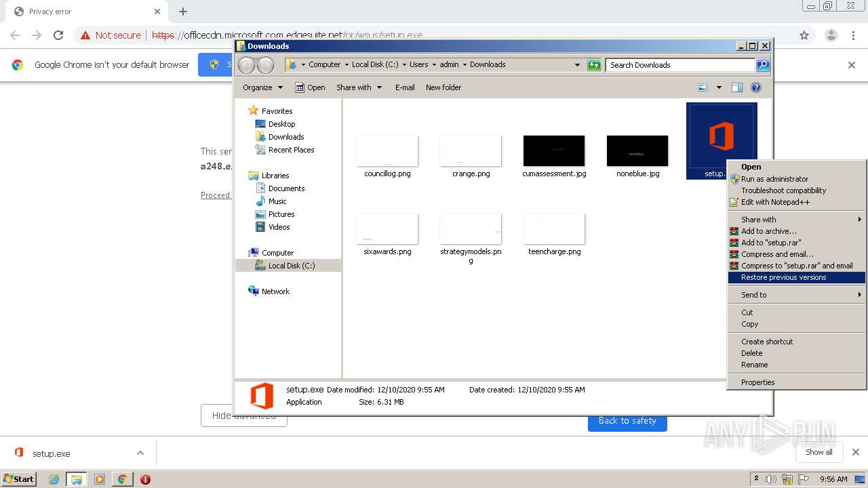Screen dimensions: 868x488
Task: Focus the Search Downloads input field
Action: pos(680,65)
